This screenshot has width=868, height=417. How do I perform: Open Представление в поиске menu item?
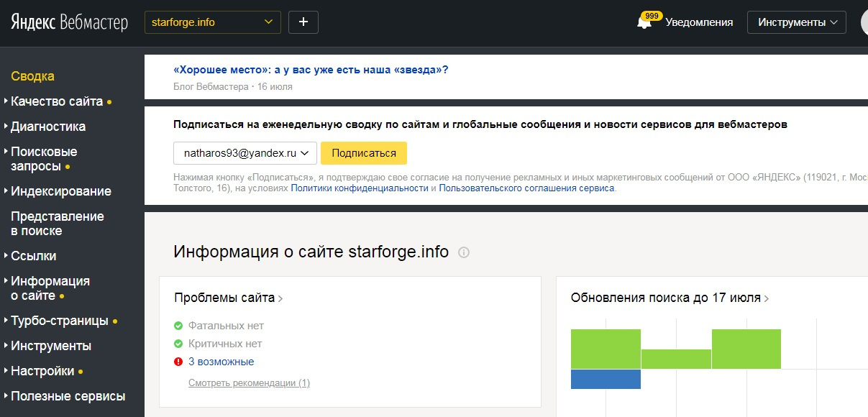(x=58, y=224)
